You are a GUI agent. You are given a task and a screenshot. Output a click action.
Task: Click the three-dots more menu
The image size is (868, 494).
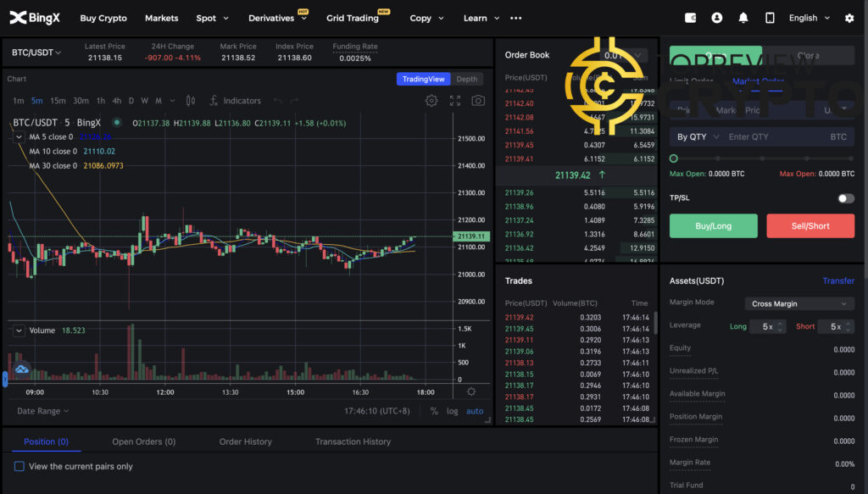(x=516, y=18)
